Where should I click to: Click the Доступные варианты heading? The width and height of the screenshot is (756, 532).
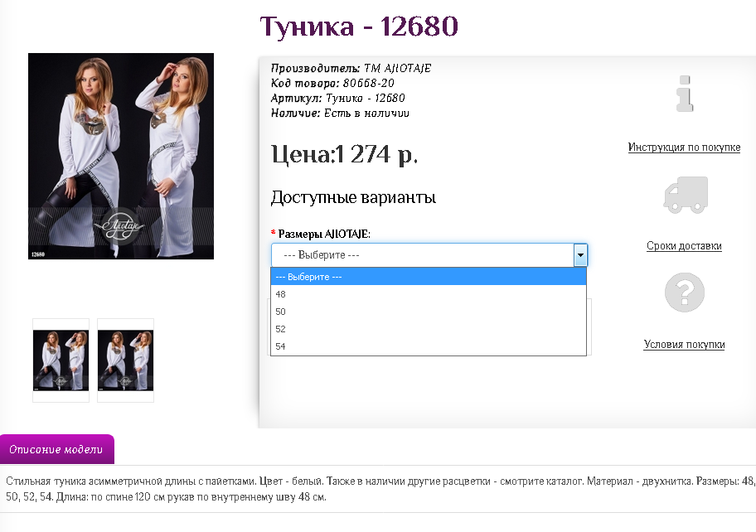(x=353, y=197)
